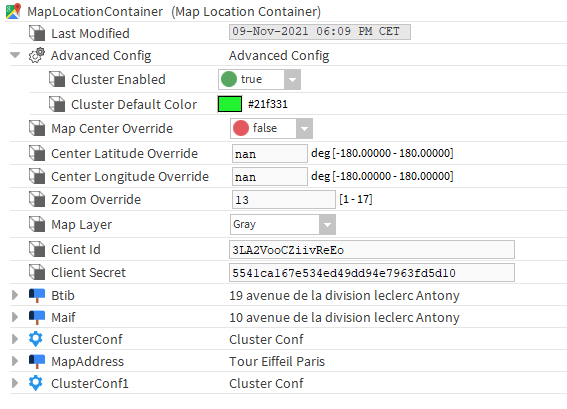Toggle the Cluster Enabled true value
Viewport: 567px width, 409px height.
259,80
